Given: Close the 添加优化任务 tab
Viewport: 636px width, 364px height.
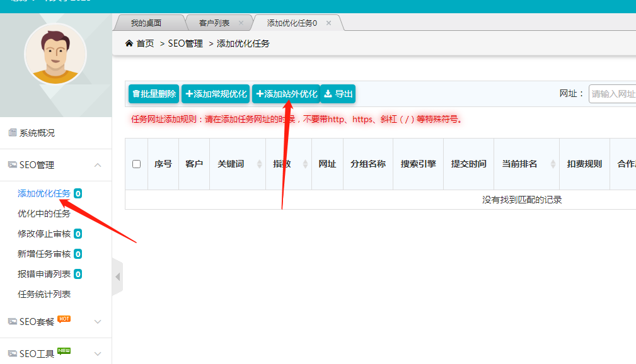Looking at the screenshot, I should (x=328, y=23).
